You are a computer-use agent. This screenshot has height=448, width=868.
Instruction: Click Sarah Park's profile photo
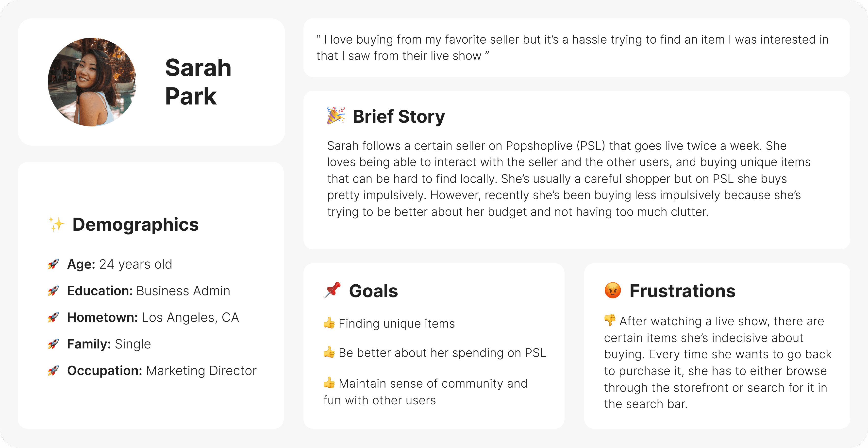pyautogui.click(x=92, y=82)
